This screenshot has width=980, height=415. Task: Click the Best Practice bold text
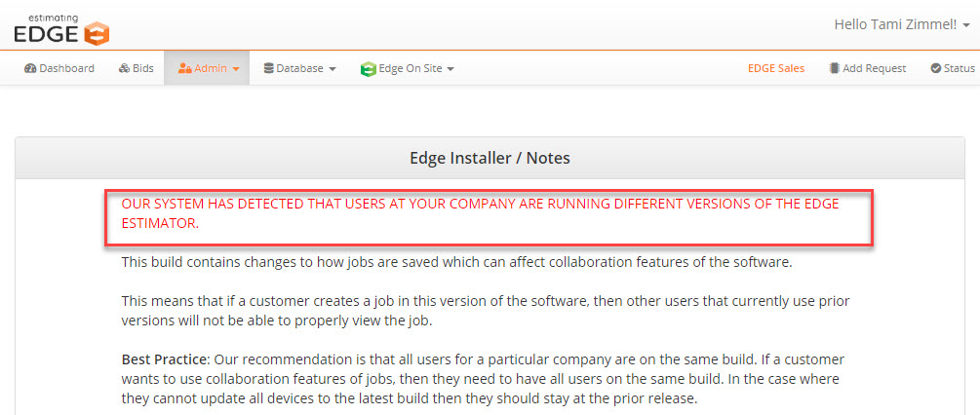click(163, 360)
